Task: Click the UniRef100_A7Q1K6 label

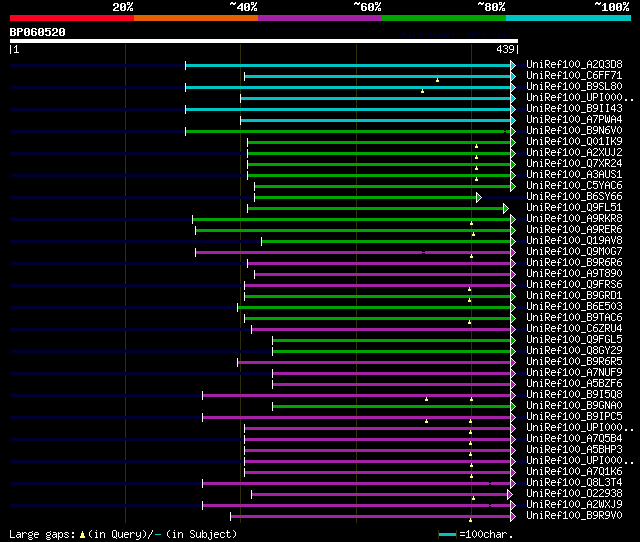Action: (x=574, y=472)
